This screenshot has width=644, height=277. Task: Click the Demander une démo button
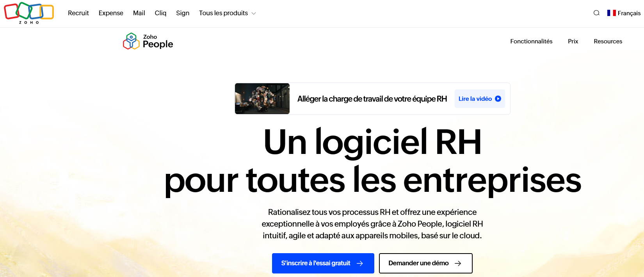[x=426, y=263]
